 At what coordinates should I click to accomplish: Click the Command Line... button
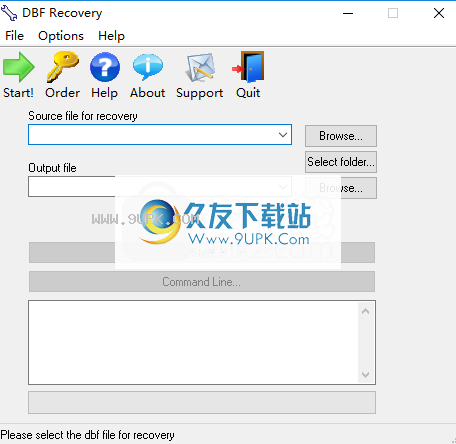(202, 282)
